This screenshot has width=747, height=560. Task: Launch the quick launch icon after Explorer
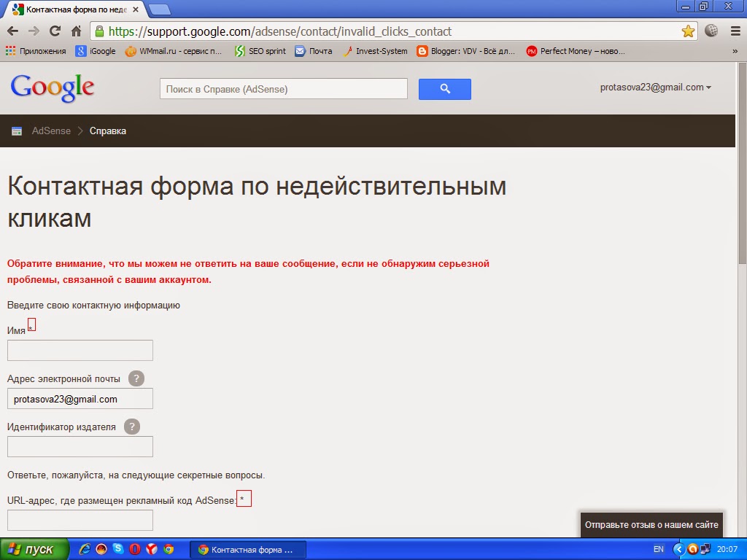click(x=101, y=550)
